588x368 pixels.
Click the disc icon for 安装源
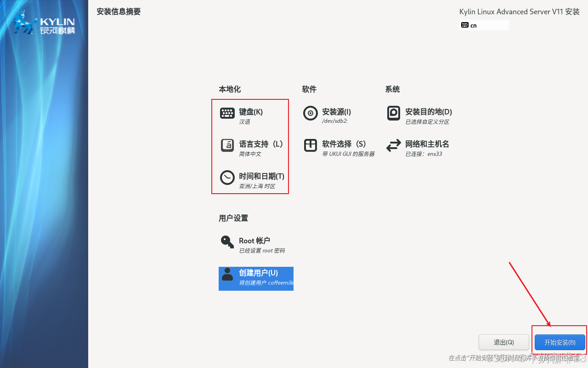tap(311, 113)
